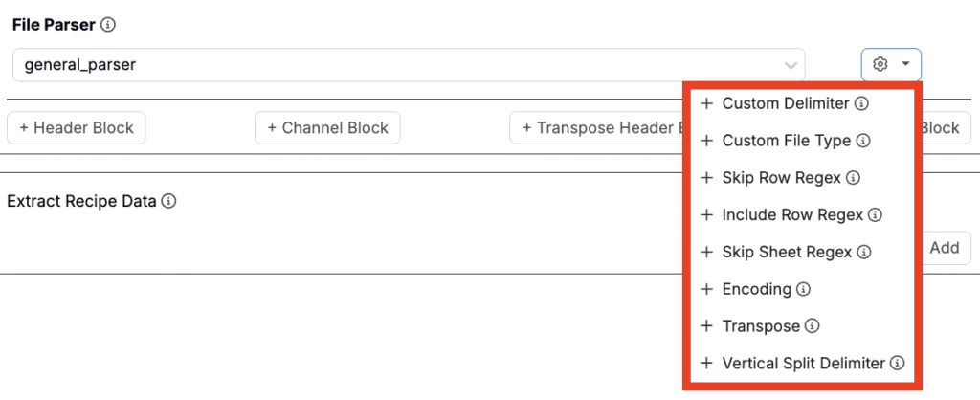Click the Custom File Type info icon
Viewport: 980px width, 400px height.
[863, 141]
